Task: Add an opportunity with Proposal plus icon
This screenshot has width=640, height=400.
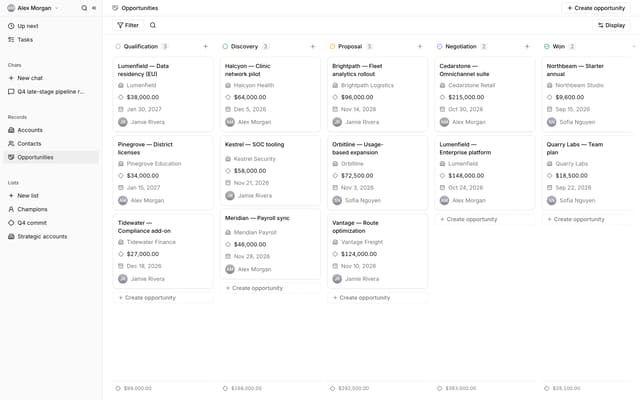Action: pyautogui.click(x=420, y=47)
